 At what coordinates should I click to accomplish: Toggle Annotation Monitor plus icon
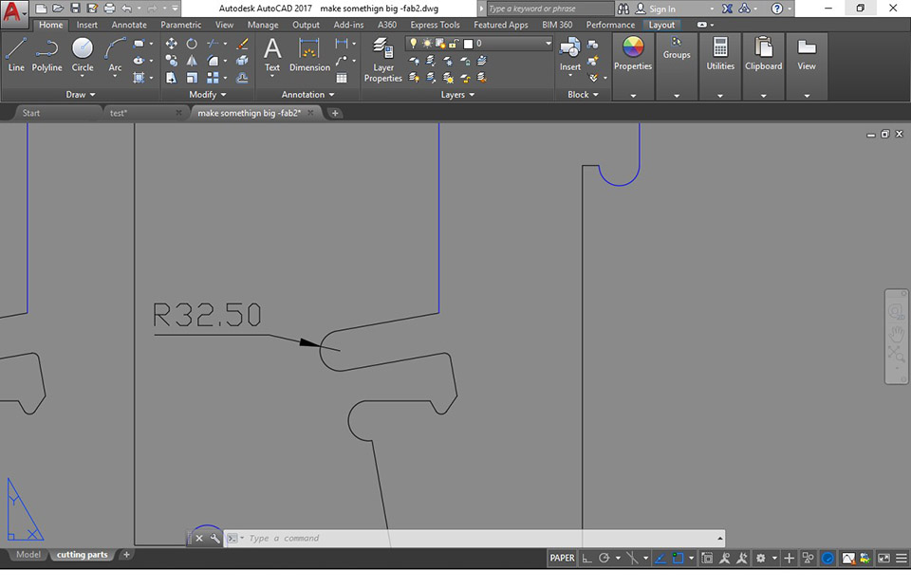click(789, 558)
